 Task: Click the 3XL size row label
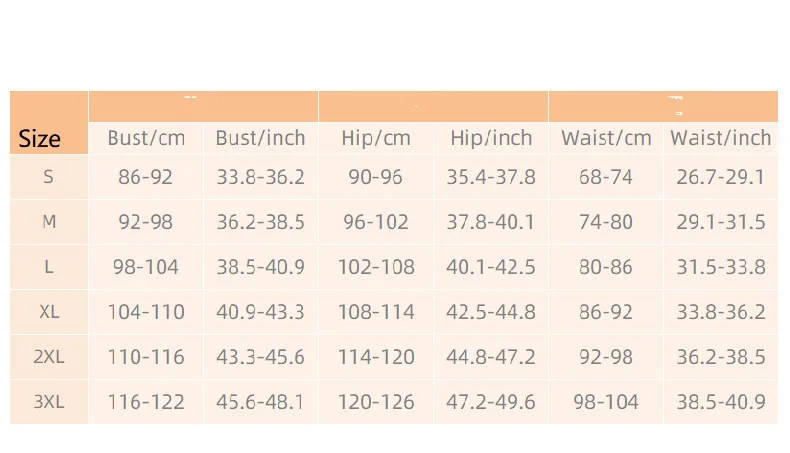[x=49, y=402]
